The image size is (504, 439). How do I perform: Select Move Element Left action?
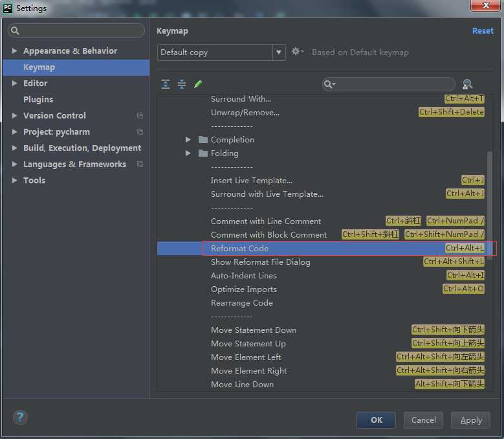pos(246,357)
